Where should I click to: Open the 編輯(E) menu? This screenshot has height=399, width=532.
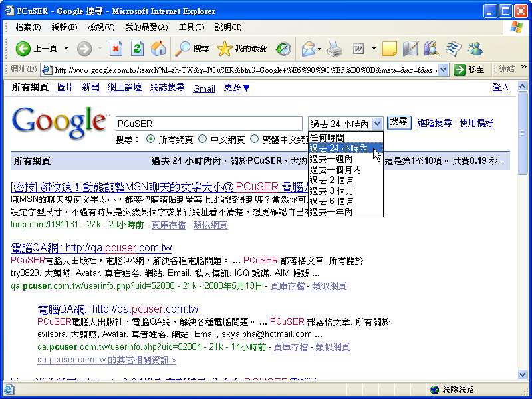tap(65, 27)
